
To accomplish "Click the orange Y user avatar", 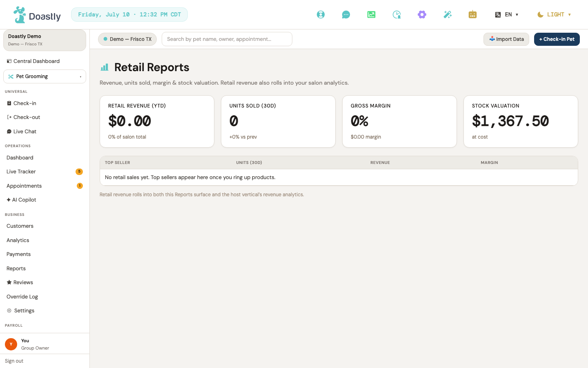I will (x=11, y=344).
